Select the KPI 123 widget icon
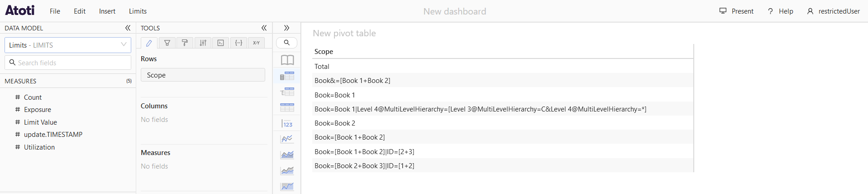868x194 pixels. (x=287, y=124)
